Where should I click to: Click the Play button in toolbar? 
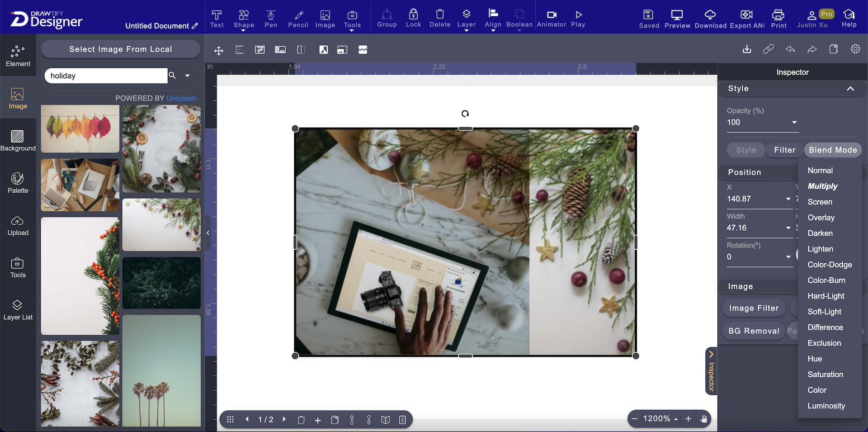[578, 19]
